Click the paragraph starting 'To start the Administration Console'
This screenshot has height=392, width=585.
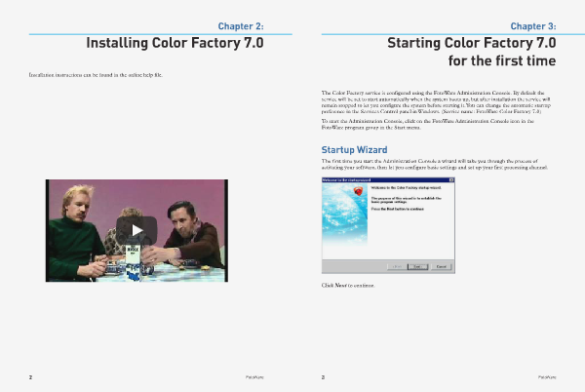pyautogui.click(x=428, y=124)
